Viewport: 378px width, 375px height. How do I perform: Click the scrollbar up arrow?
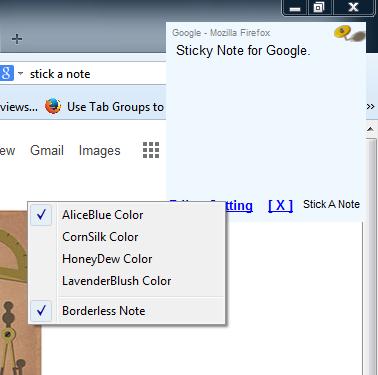[371, 129]
